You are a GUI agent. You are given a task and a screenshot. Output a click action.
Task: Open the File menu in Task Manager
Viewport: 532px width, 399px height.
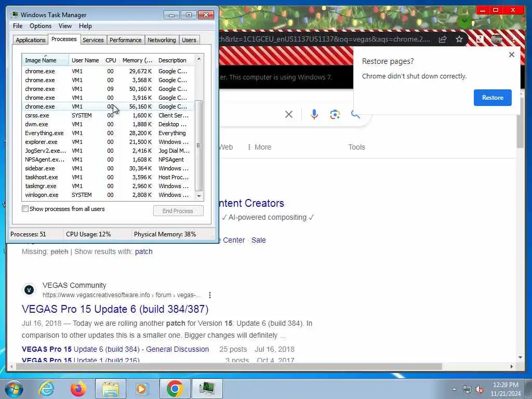(x=18, y=26)
